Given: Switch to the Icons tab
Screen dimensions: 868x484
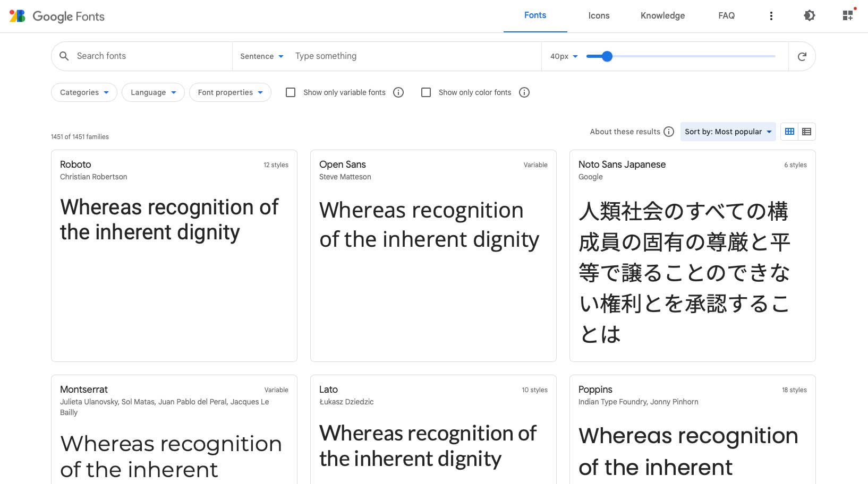Looking at the screenshot, I should [x=598, y=15].
